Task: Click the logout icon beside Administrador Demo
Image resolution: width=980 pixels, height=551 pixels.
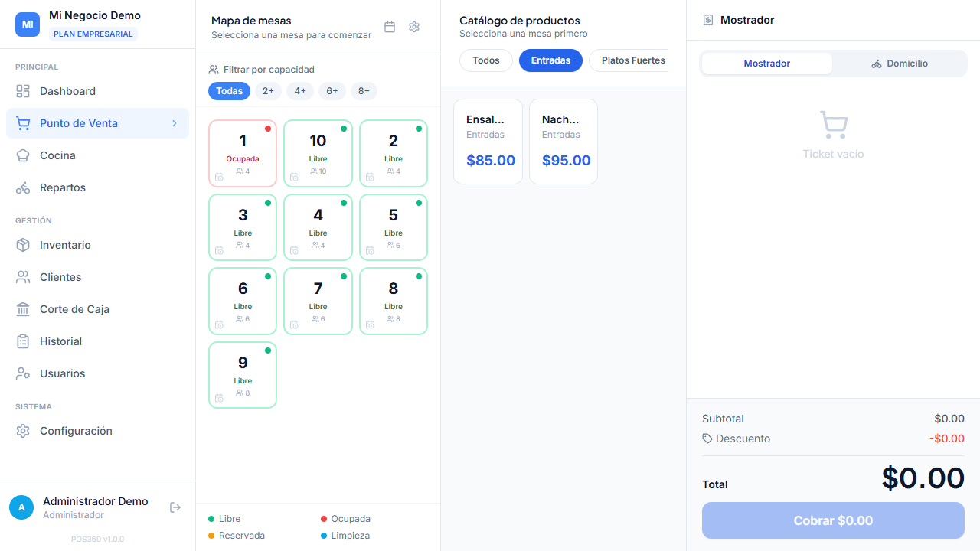Action: (175, 507)
